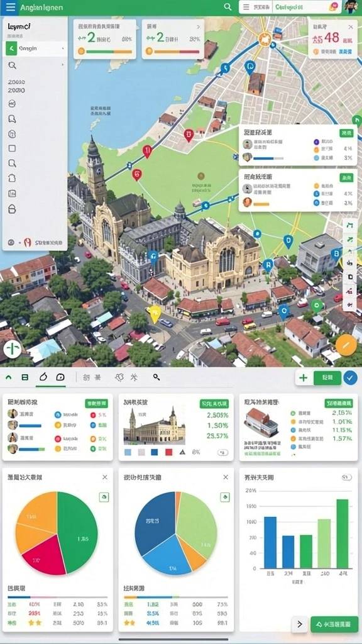Click the green plus icon beside the green button
Viewport: 362px width, 644px height.
pyautogui.click(x=304, y=378)
